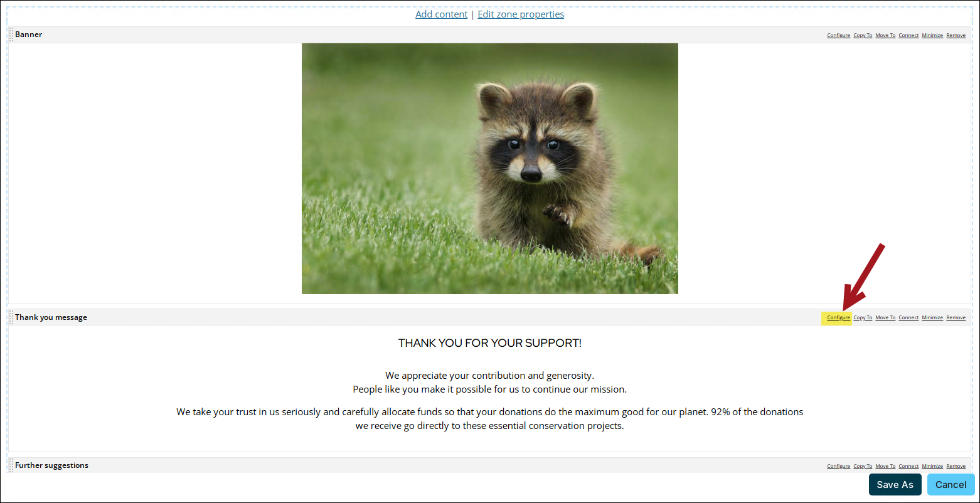Click 'We appreciate your contribution and generosity' text

pos(489,376)
